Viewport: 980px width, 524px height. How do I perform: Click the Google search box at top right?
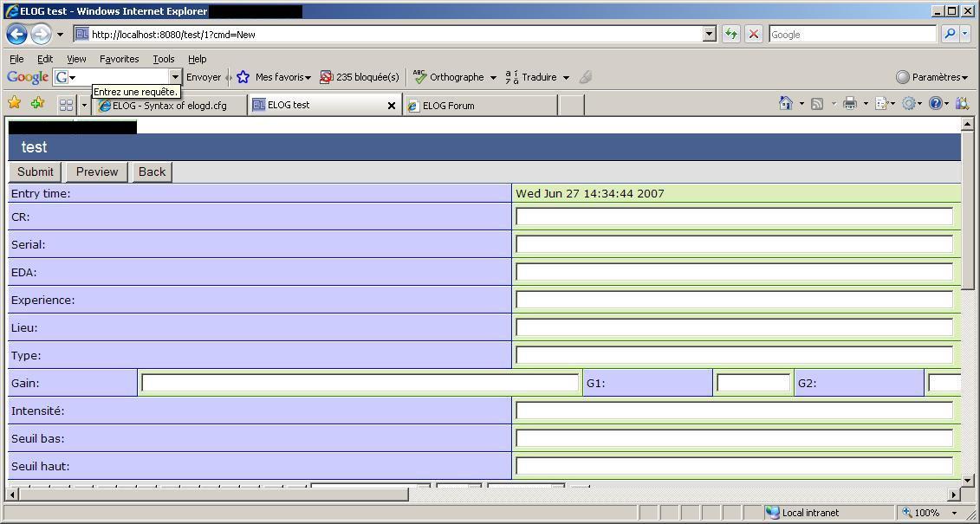click(x=853, y=35)
